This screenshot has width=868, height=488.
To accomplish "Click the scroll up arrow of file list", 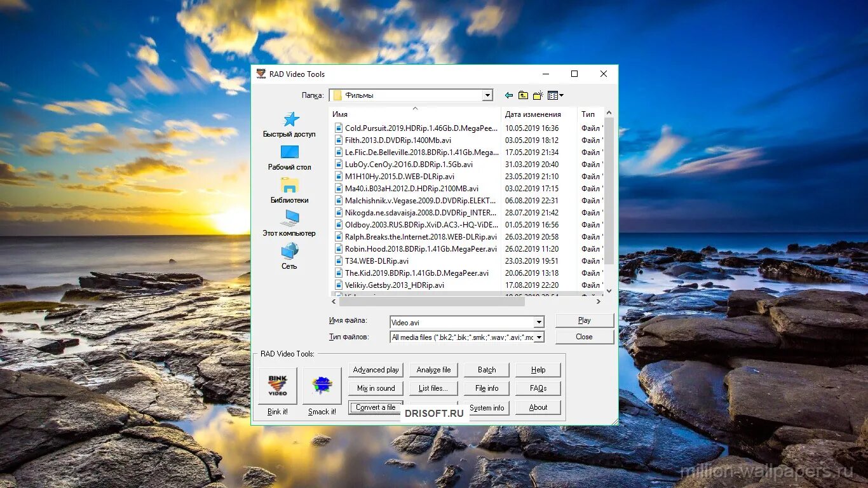I will pos(609,112).
